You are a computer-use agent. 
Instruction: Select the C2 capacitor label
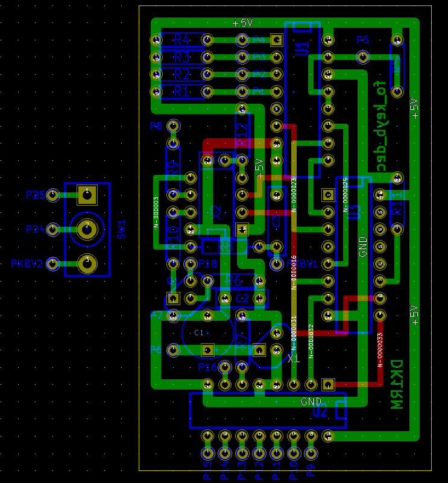click(242, 298)
